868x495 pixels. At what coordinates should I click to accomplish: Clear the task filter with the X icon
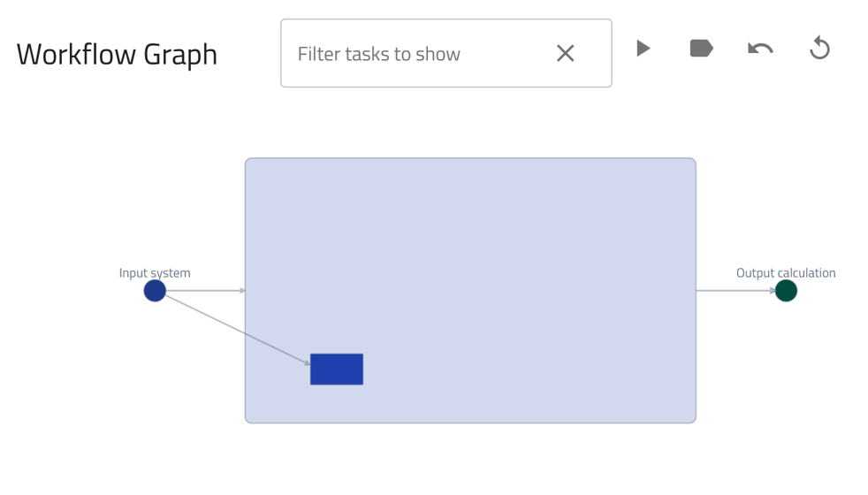click(x=566, y=54)
